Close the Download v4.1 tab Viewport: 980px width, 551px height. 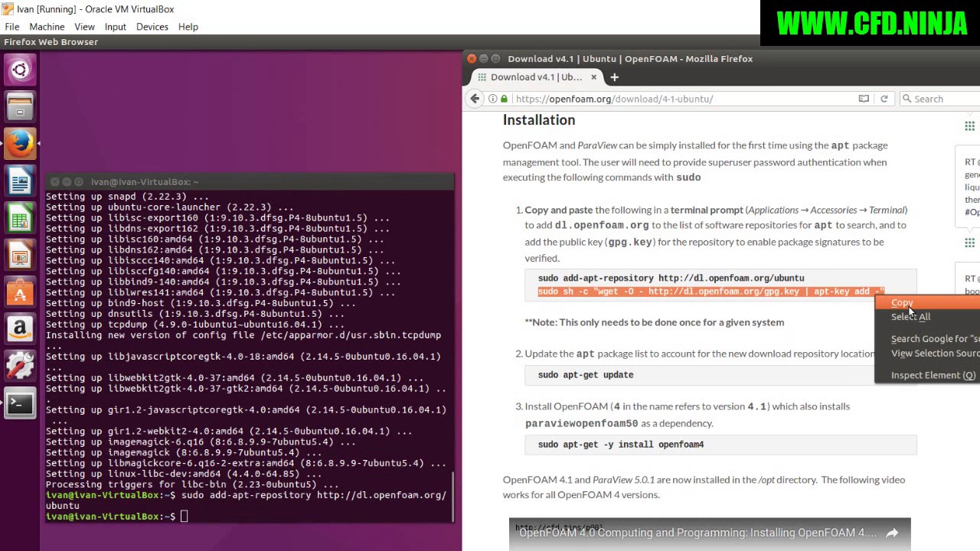point(593,77)
